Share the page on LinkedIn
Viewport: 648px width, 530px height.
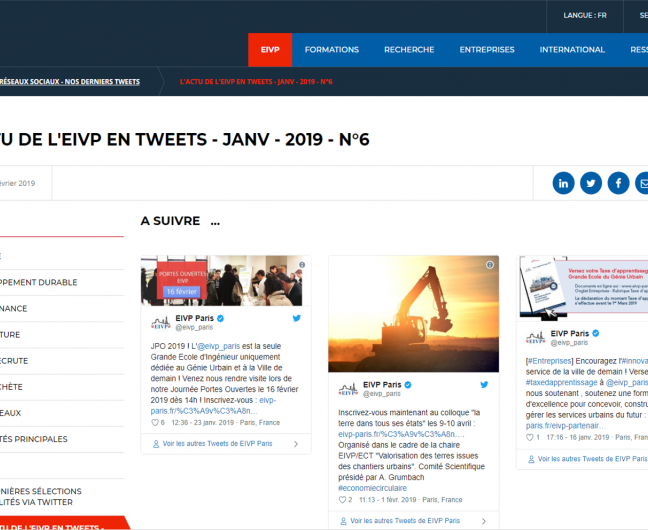click(563, 183)
